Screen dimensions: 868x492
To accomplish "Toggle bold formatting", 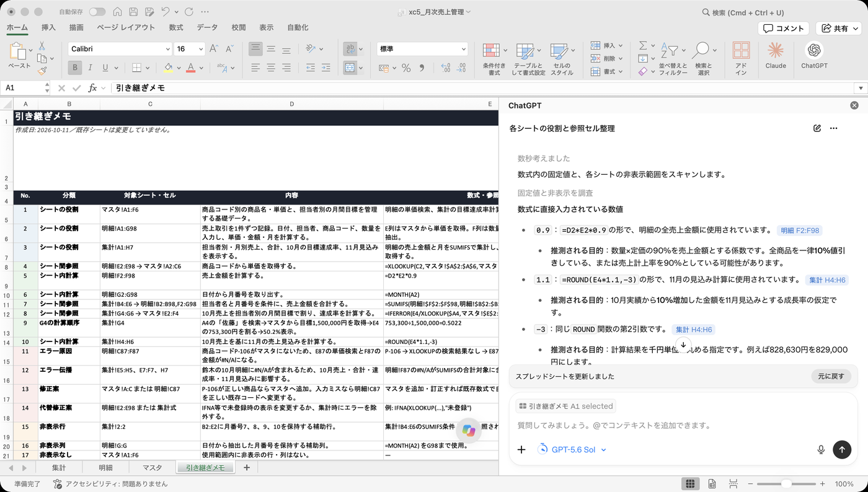I will [75, 68].
